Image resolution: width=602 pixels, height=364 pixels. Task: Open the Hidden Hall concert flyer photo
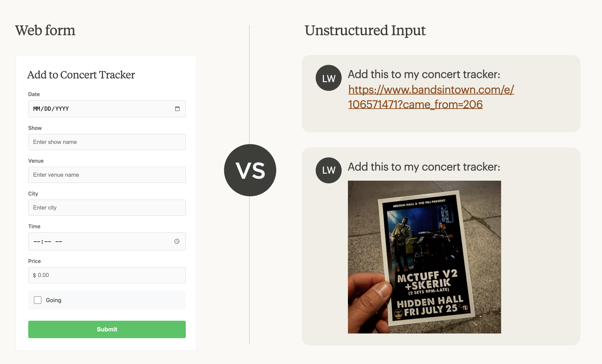click(424, 257)
